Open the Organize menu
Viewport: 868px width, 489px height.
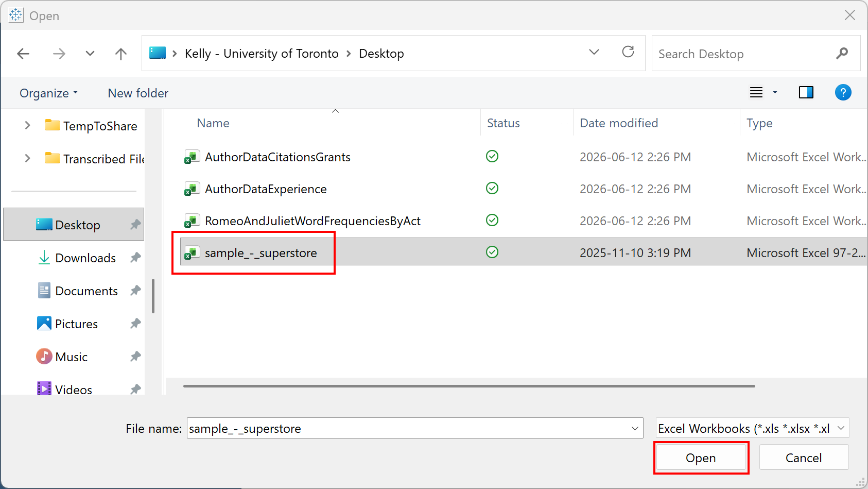[x=48, y=93]
